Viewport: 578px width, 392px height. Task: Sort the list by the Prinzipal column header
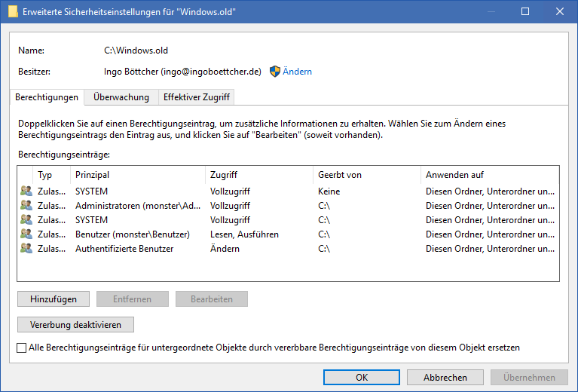click(x=137, y=175)
